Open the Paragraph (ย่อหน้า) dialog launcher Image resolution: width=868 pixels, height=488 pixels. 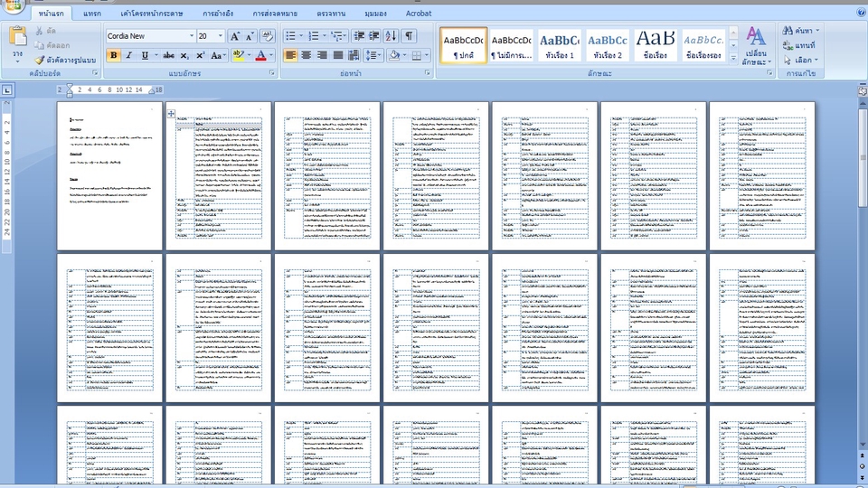(428, 73)
